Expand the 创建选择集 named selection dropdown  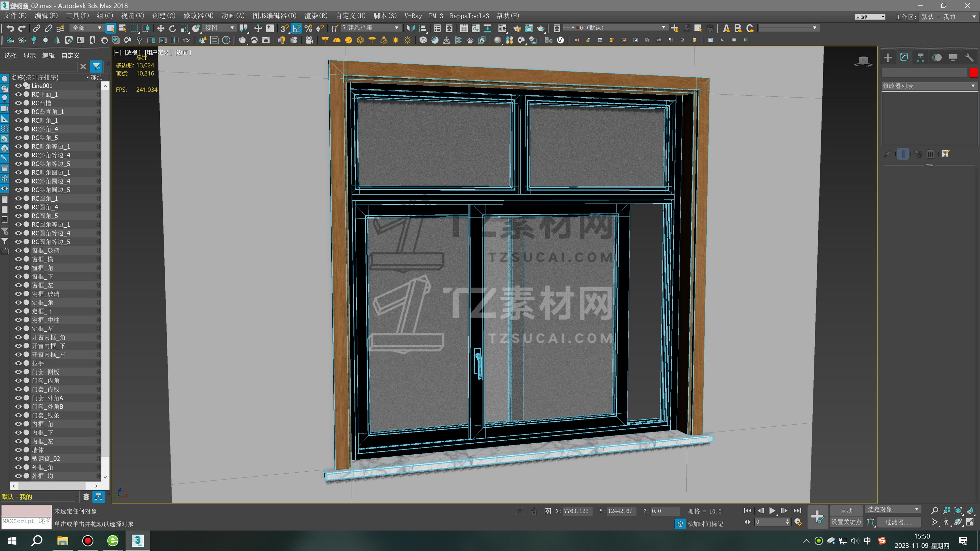click(x=397, y=28)
